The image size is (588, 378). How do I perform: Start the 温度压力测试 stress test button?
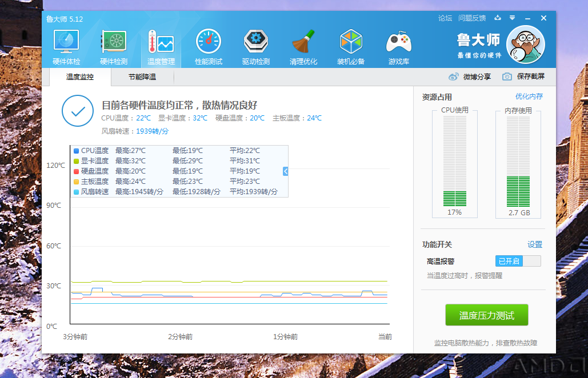486,315
